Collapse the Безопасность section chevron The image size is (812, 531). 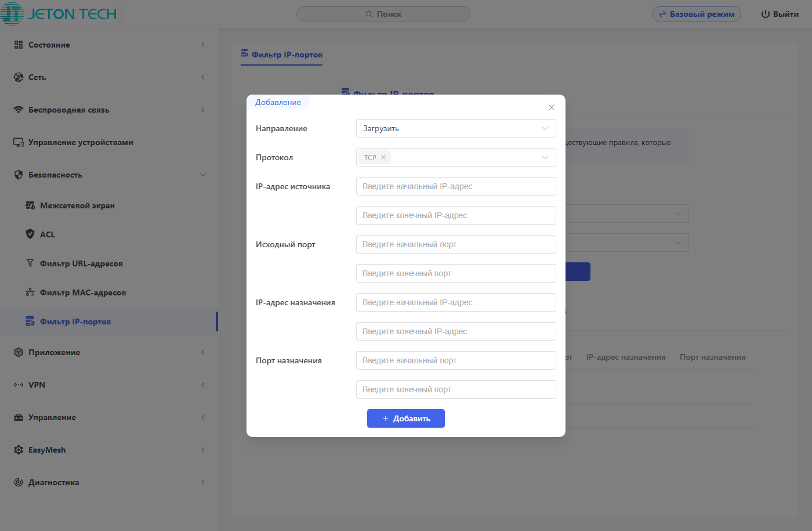pos(203,175)
